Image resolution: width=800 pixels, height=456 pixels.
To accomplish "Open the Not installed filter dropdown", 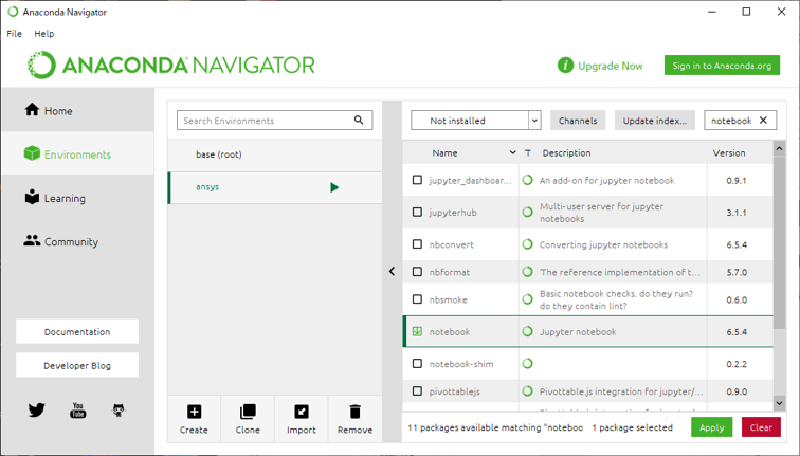I will [x=476, y=120].
